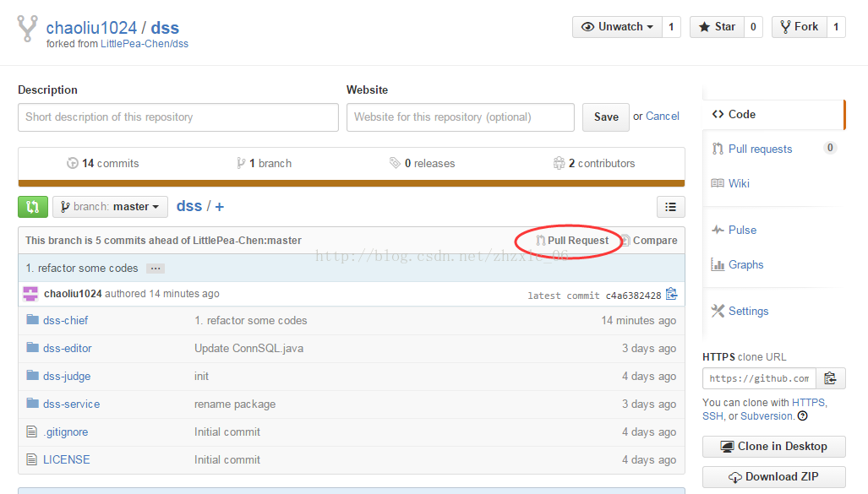868x494 pixels.
Task: Click the Graphs bar chart icon
Action: pos(718,264)
